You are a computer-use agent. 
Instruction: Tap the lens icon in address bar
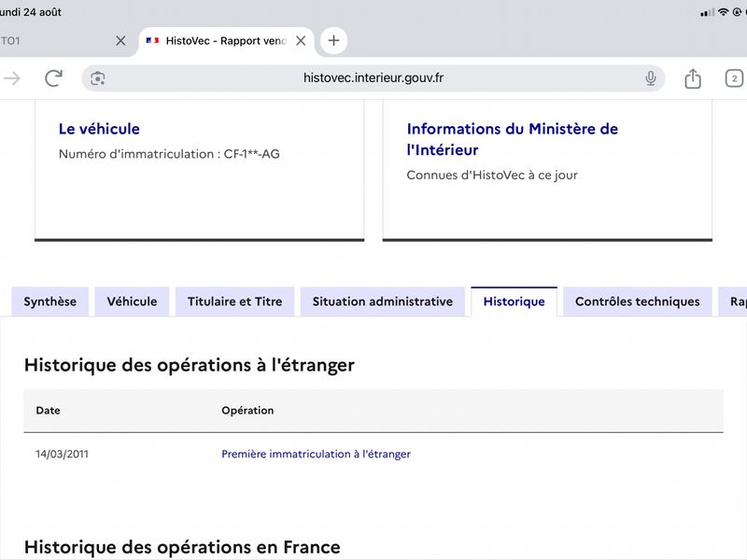click(x=98, y=78)
